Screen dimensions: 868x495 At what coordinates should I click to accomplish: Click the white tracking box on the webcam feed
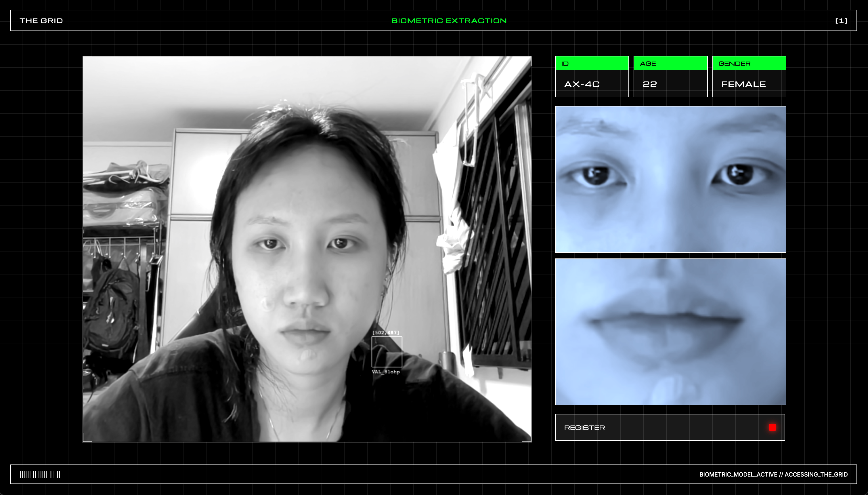387,351
